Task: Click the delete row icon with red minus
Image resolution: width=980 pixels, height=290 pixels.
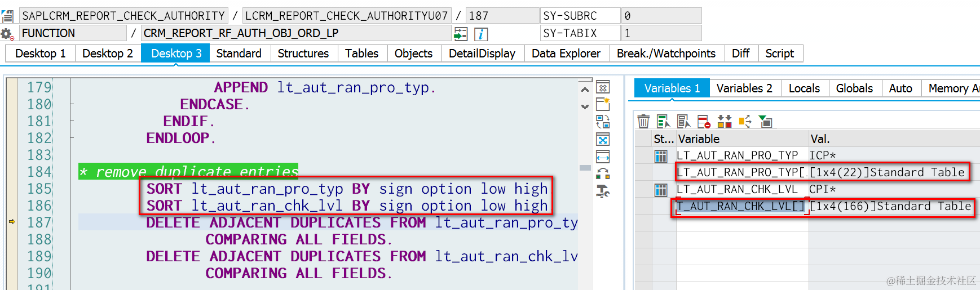Action: (x=704, y=121)
